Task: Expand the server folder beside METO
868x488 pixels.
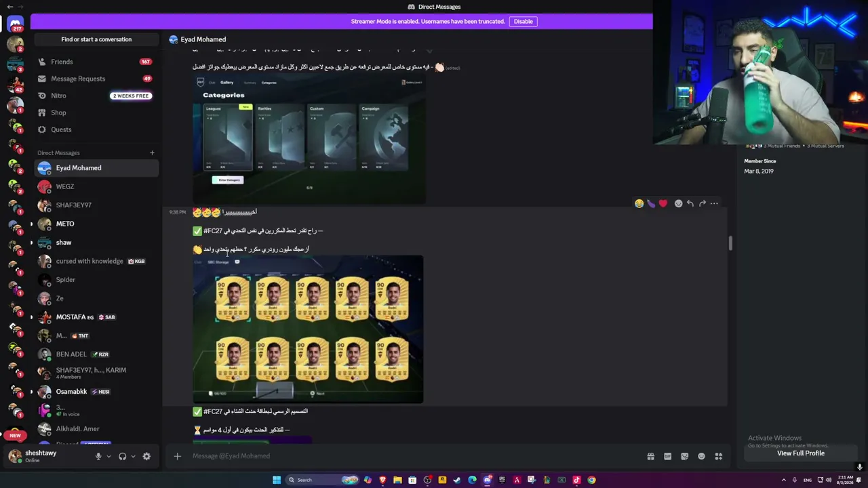Action: (31, 224)
